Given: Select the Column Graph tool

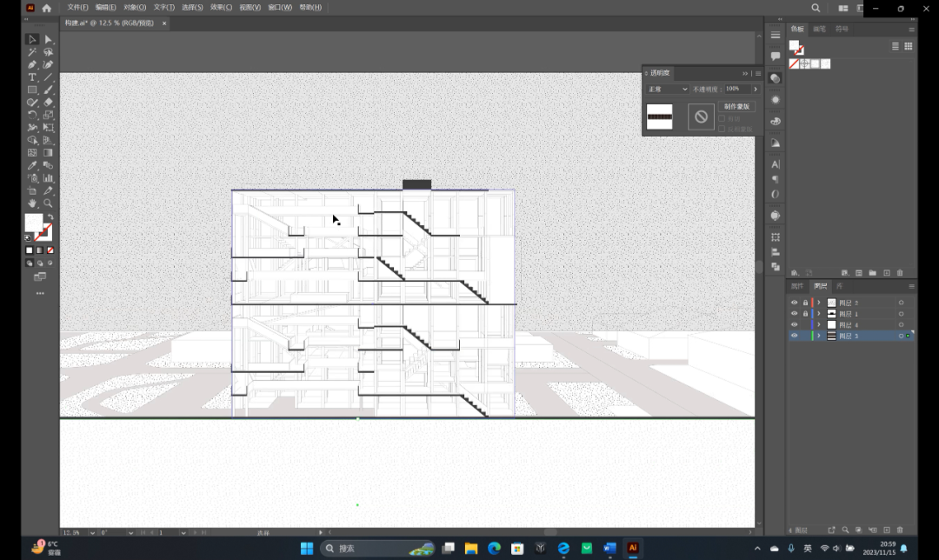Looking at the screenshot, I should coord(49,178).
